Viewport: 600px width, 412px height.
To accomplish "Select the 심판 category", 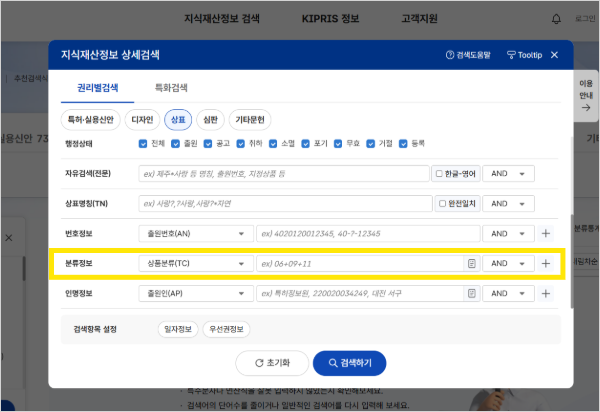I will tap(210, 120).
